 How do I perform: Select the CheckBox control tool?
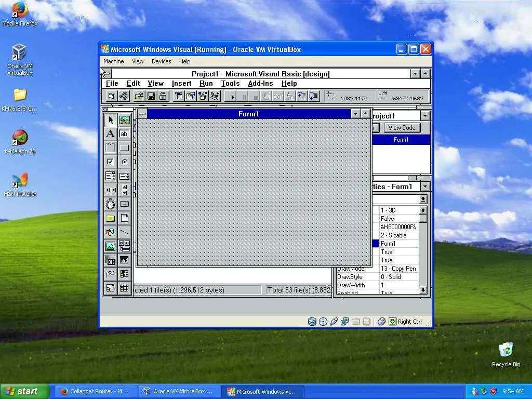point(110,162)
